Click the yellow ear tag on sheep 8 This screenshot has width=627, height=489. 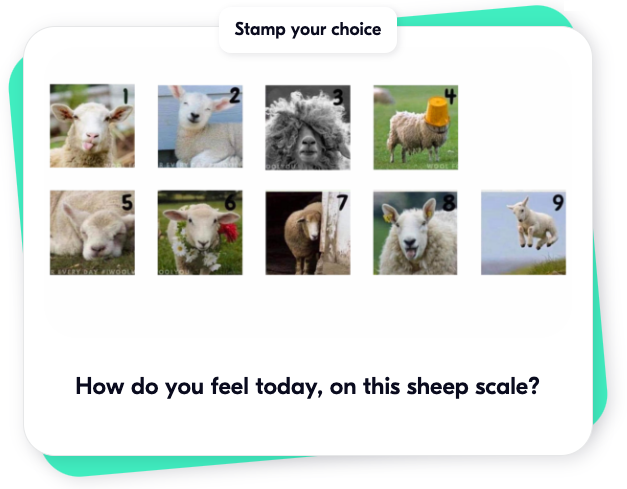pyautogui.click(x=387, y=218)
